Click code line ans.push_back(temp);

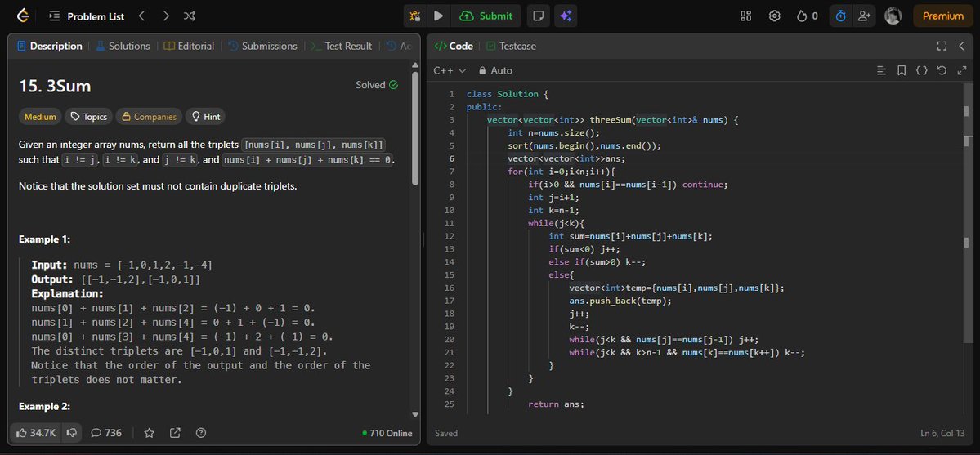pos(620,301)
